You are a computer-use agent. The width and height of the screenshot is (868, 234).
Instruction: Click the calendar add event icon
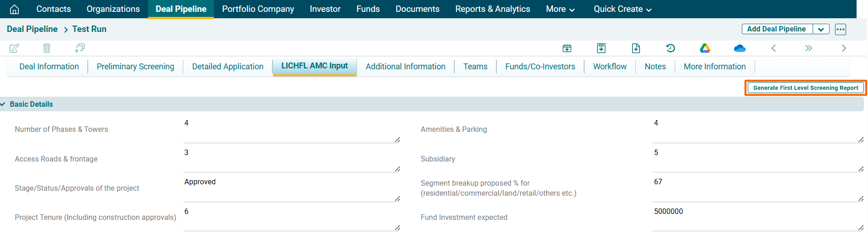(x=567, y=48)
